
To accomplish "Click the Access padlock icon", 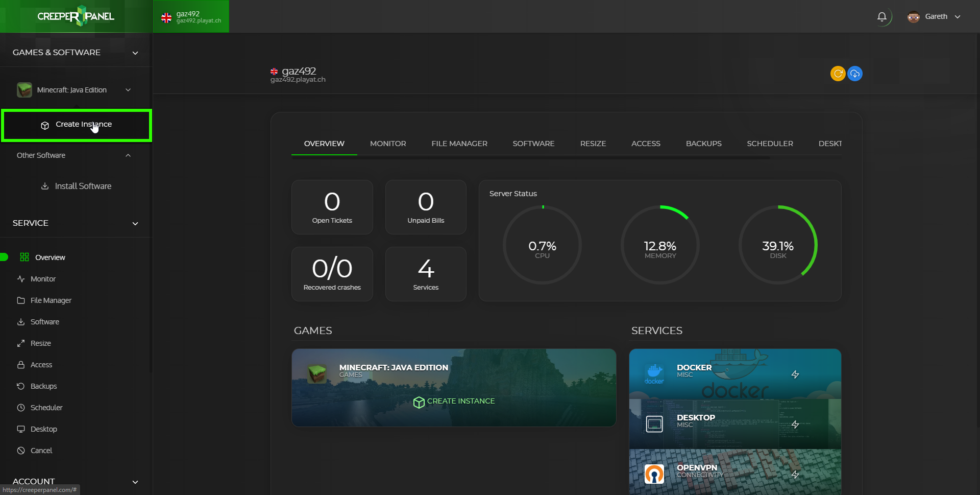I will 21,365.
